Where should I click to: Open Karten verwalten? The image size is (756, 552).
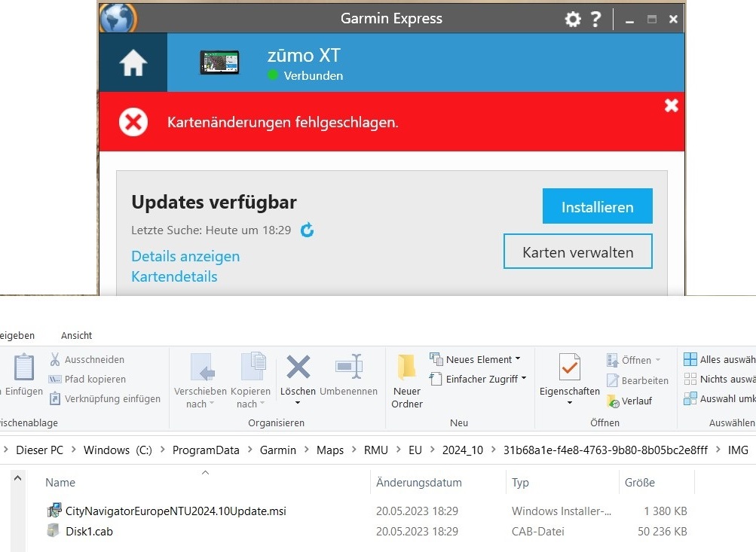577,252
